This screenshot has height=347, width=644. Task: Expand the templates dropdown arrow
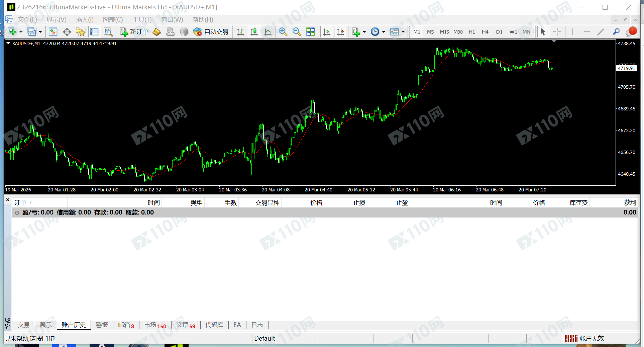[x=403, y=32]
